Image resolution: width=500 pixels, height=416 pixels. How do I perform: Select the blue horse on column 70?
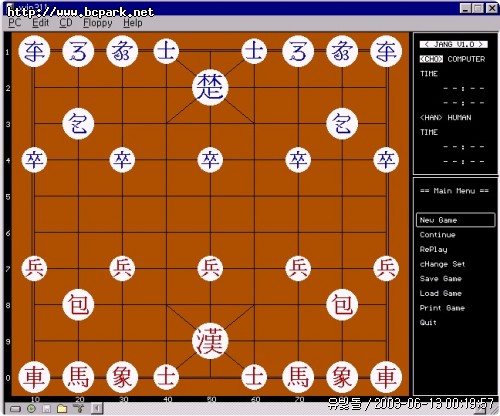click(x=298, y=51)
